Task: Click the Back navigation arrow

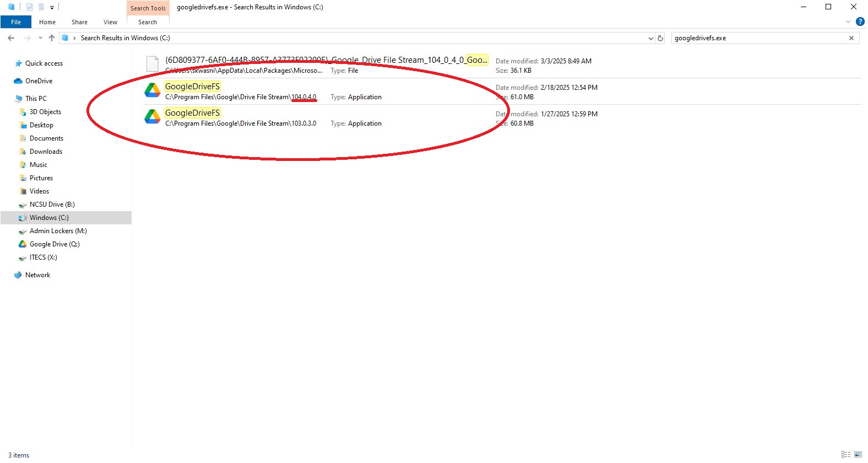Action: click(11, 38)
